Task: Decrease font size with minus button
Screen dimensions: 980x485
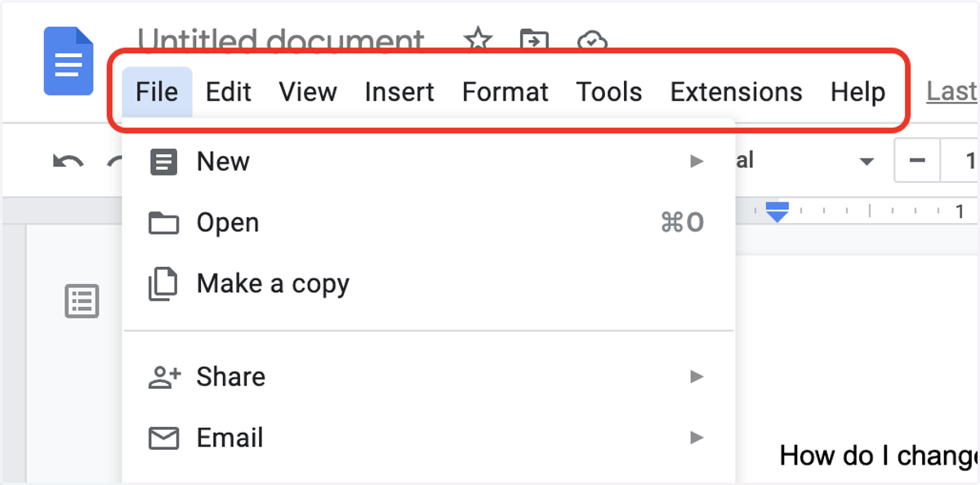Action: (x=918, y=161)
